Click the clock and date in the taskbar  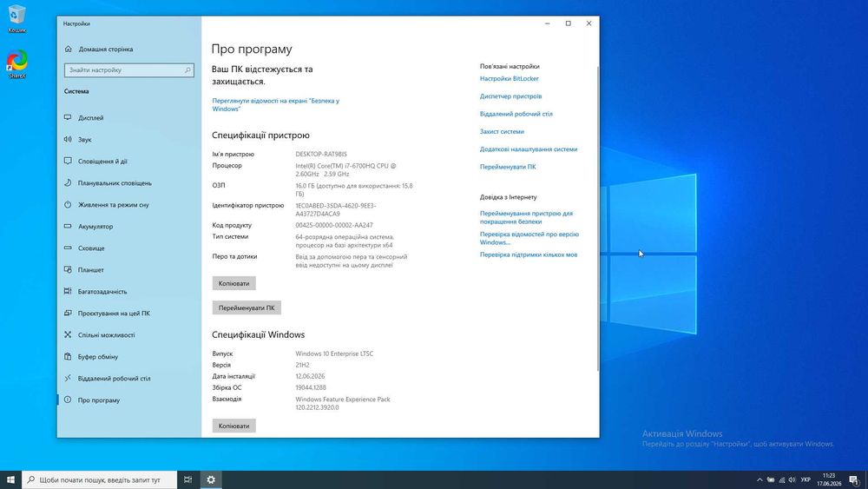tap(829, 479)
